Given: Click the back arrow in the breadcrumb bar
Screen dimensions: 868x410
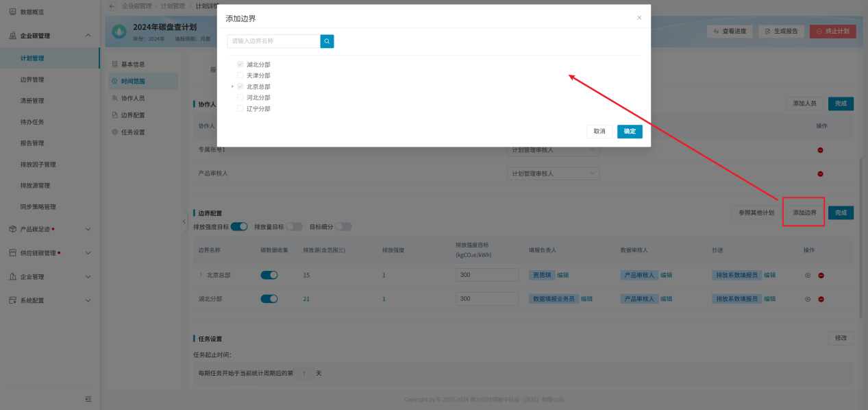Looking at the screenshot, I should [112, 6].
